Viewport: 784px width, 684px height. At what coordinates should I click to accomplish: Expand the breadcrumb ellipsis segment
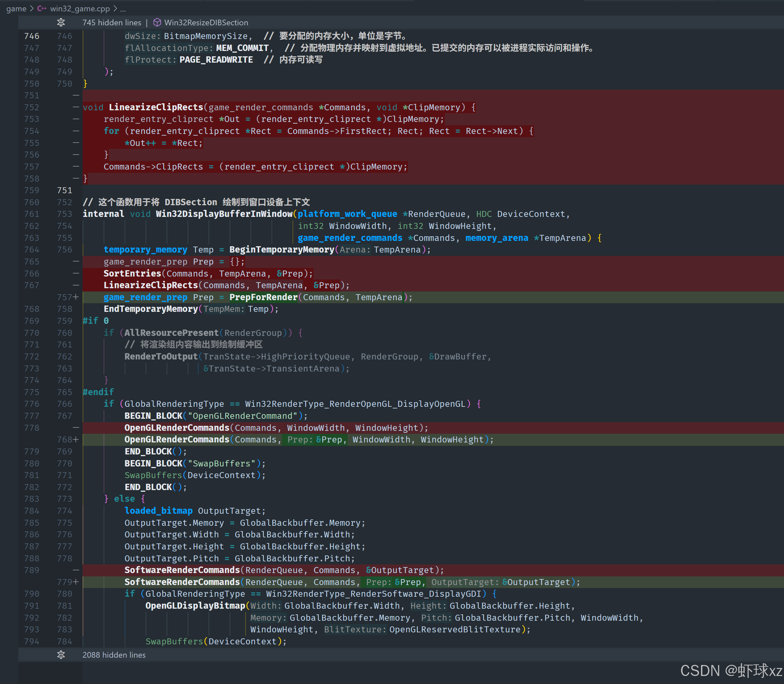123,8
